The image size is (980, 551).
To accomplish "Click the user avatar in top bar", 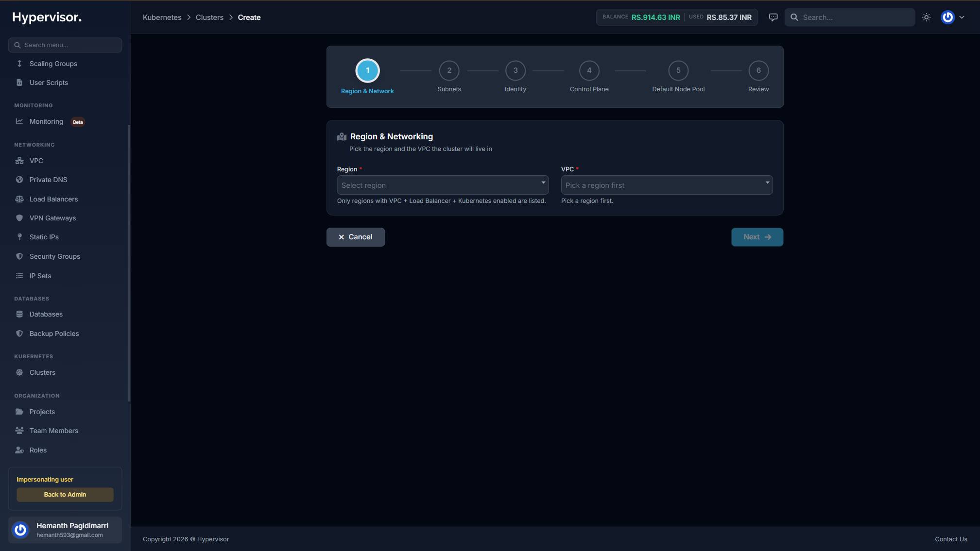I will tap(947, 17).
